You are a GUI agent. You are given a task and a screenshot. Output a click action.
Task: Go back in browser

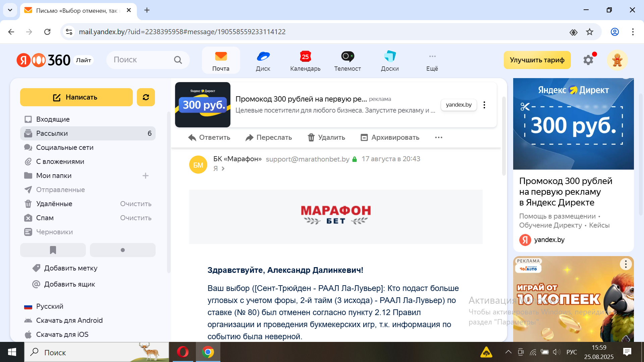[11, 32]
